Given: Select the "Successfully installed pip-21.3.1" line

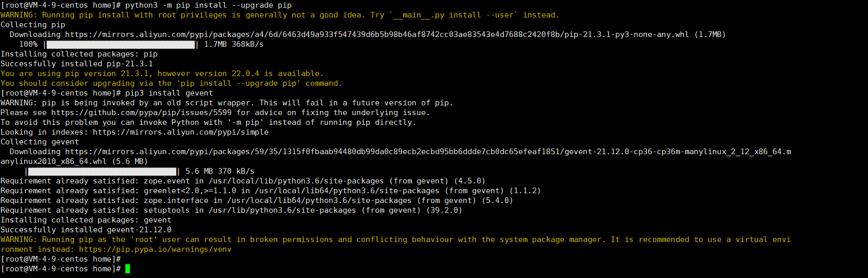Looking at the screenshot, I should (x=77, y=64).
